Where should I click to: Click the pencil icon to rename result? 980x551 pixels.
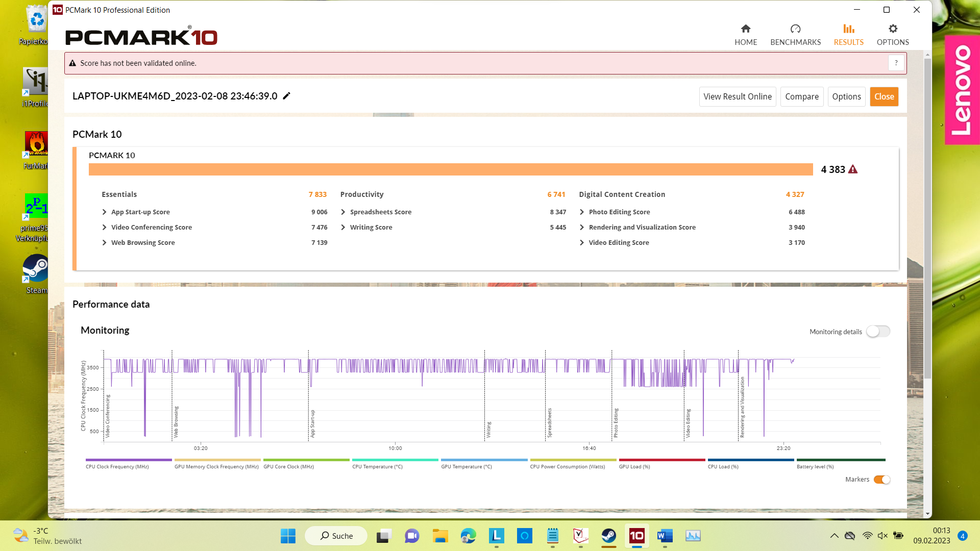click(x=287, y=96)
